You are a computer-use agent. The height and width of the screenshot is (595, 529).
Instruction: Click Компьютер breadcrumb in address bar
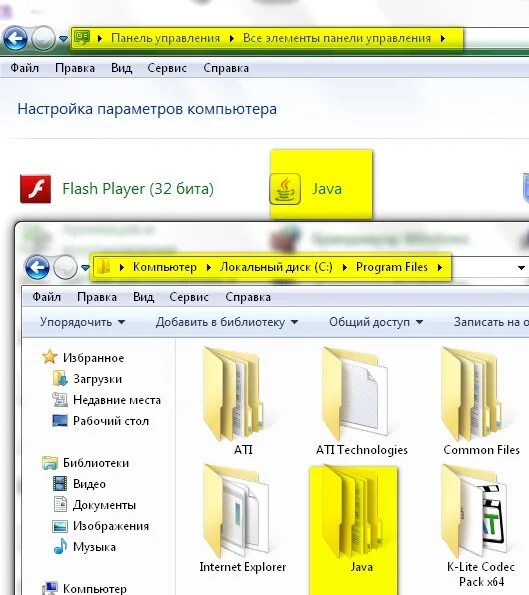pos(165,267)
